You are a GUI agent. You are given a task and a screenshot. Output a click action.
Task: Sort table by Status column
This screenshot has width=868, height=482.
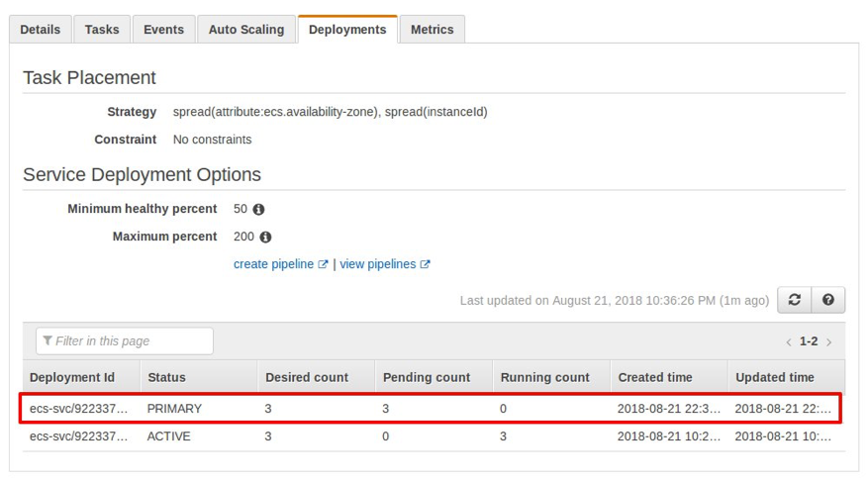pos(166,377)
